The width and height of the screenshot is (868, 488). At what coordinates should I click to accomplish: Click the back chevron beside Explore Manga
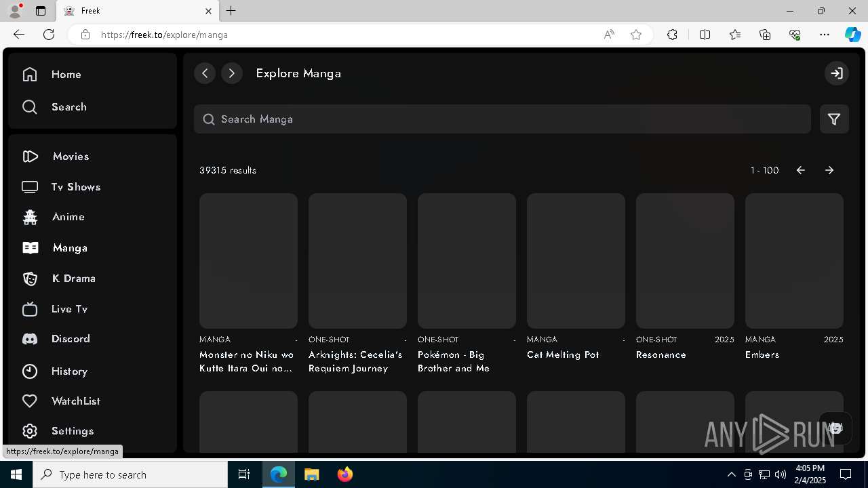point(205,73)
